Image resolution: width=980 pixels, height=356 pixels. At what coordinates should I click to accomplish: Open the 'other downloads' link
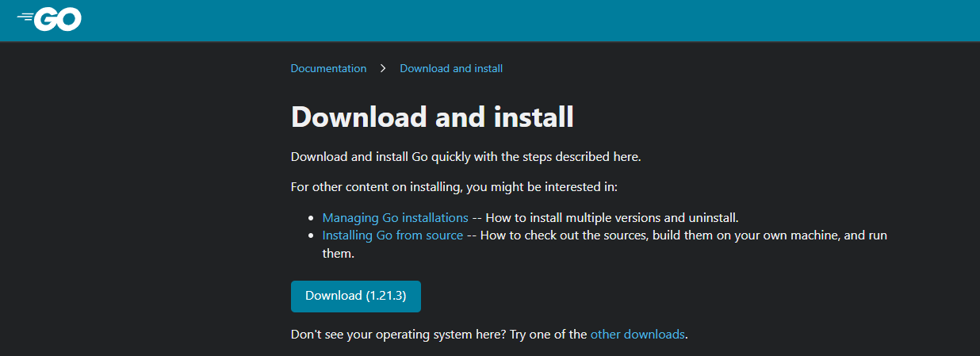[637, 335]
